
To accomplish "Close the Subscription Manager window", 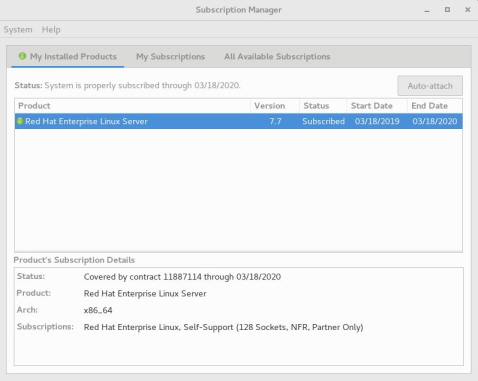I will pos(468,10).
